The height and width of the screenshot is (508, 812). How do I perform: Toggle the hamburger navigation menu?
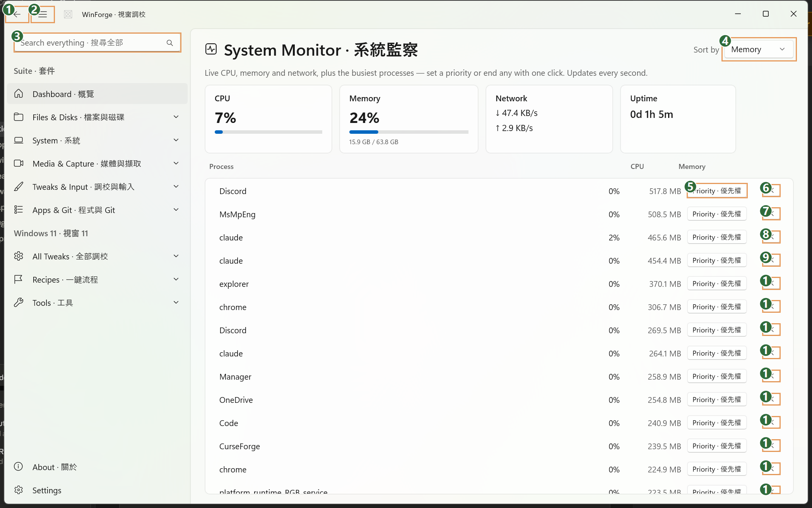[43, 15]
